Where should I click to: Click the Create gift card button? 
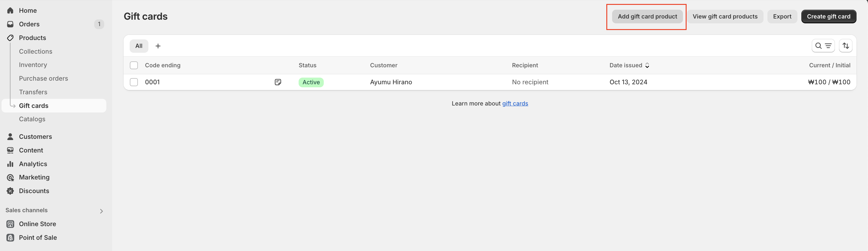[829, 17]
